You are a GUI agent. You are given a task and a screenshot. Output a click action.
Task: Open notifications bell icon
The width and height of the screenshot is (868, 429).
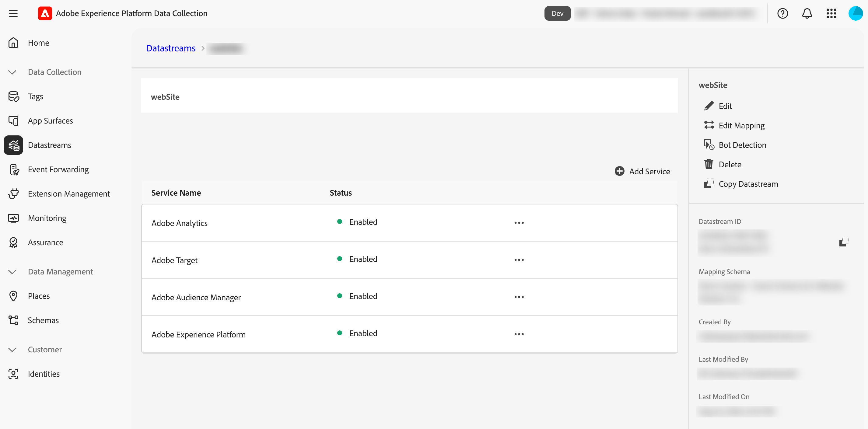click(x=807, y=13)
